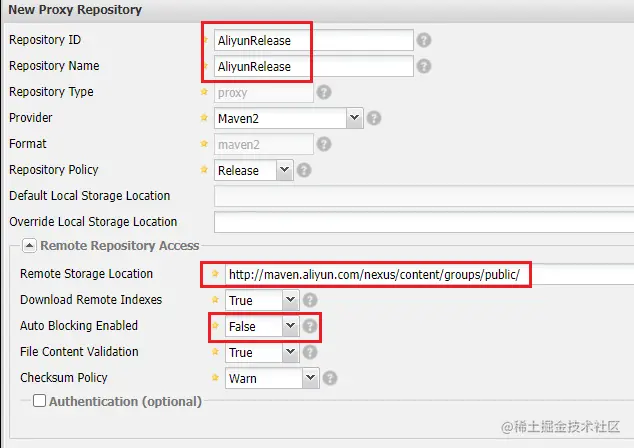Click help icon beside Repository Policy
634x448 pixels.
click(x=304, y=170)
